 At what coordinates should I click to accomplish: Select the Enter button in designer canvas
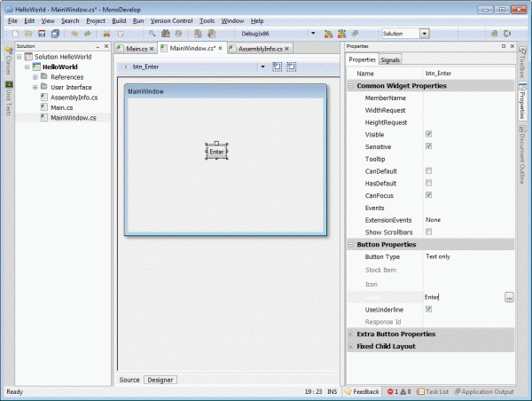pos(216,152)
